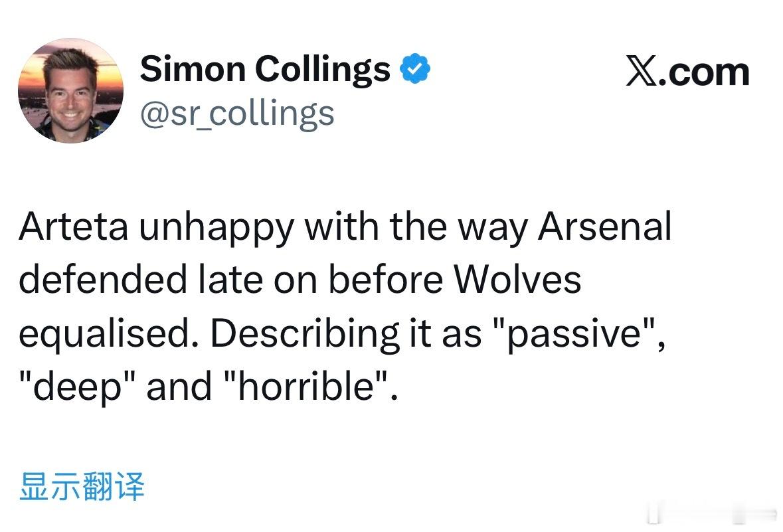
Task: Click the word "Wolves" in the tweet
Action: click(517, 280)
